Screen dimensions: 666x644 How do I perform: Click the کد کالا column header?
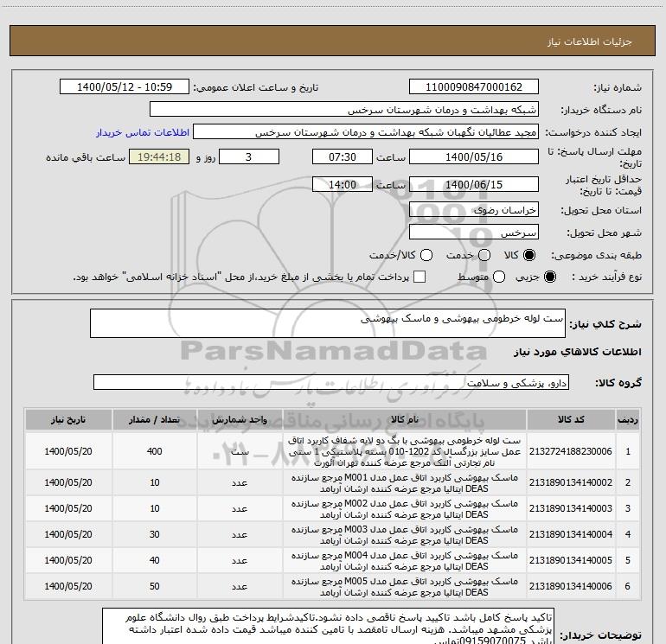point(571,420)
